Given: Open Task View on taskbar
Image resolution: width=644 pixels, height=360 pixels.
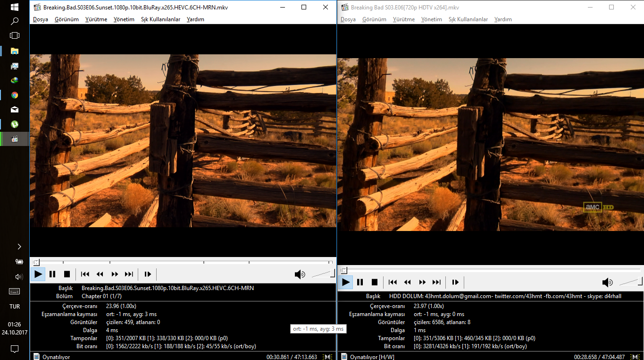Looking at the screenshot, I should pyautogui.click(x=15, y=35).
